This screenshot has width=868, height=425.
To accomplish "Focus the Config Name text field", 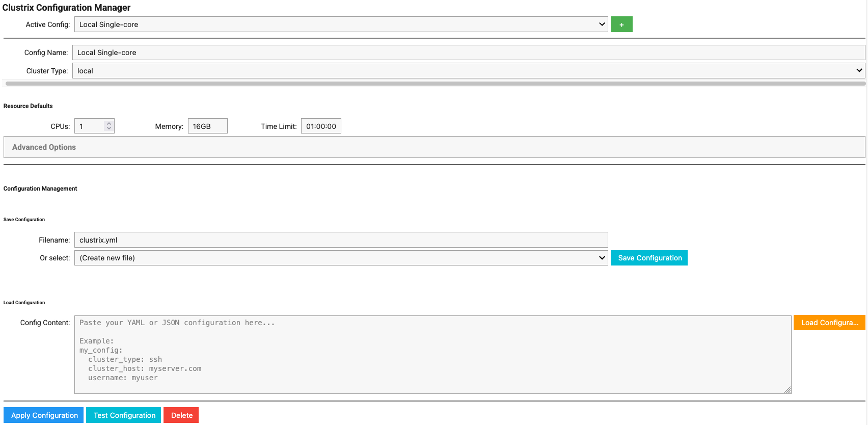I will [468, 52].
